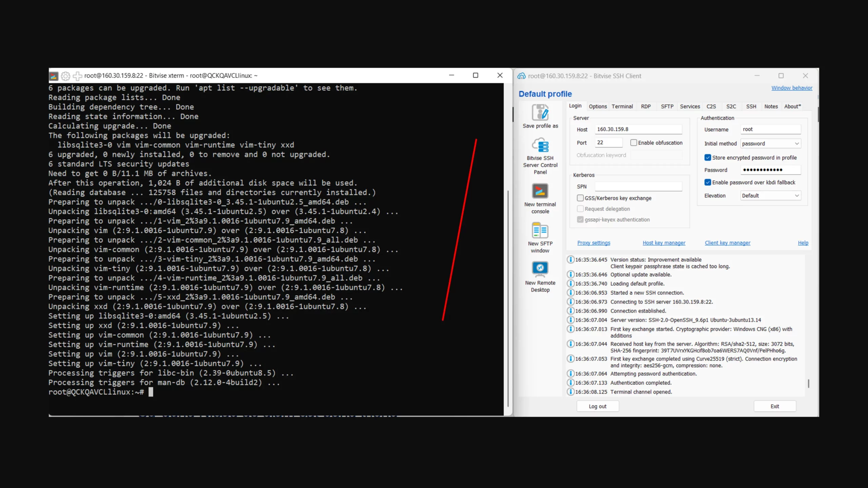The height and width of the screenshot is (488, 868).
Task: Enable obfuscation checkbox
Action: coord(633,143)
